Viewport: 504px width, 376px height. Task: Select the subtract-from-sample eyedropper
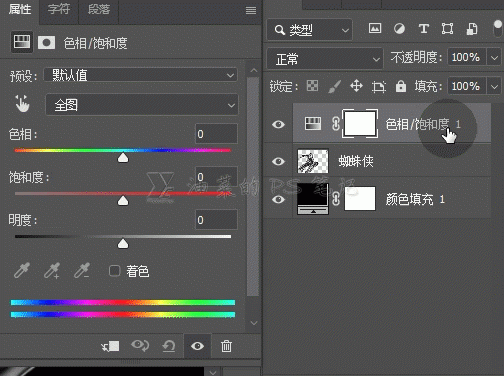tap(82, 270)
